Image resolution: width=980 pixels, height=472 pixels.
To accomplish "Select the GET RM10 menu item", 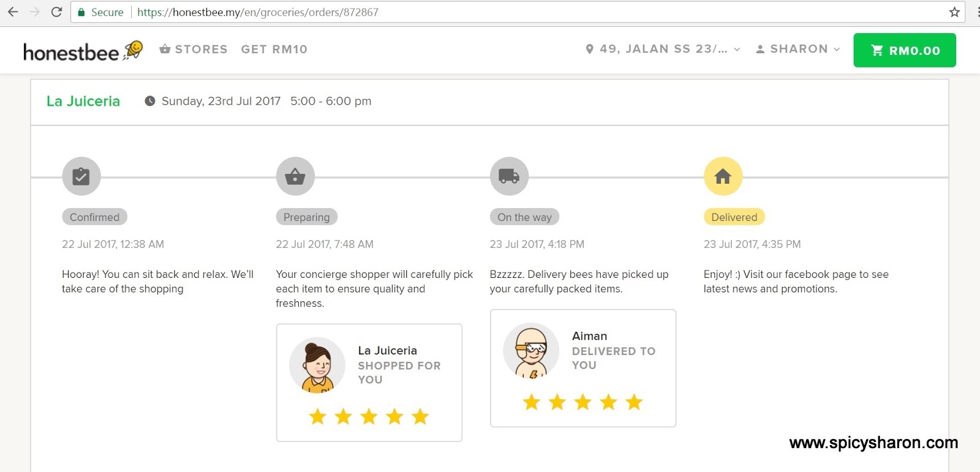I will point(274,49).
